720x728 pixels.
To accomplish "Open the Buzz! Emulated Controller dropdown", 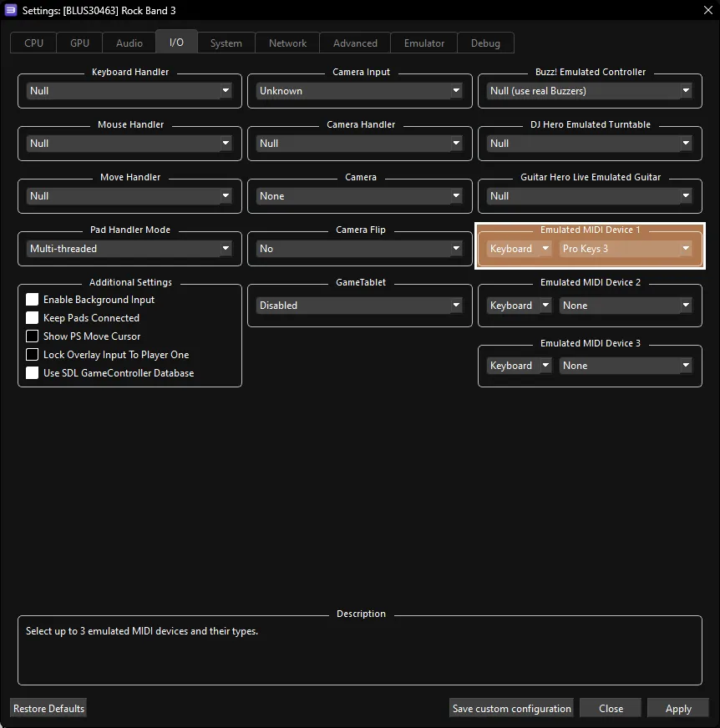I will (x=589, y=91).
